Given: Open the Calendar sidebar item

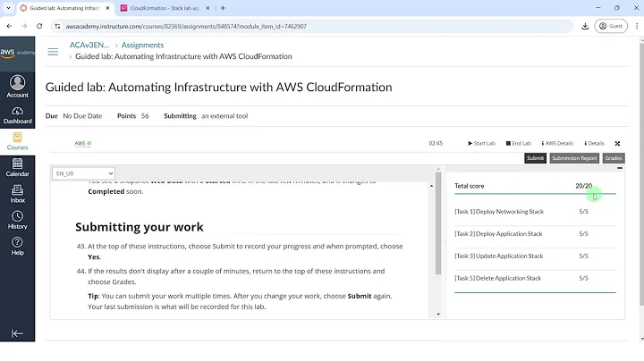Looking at the screenshot, I should (17, 168).
